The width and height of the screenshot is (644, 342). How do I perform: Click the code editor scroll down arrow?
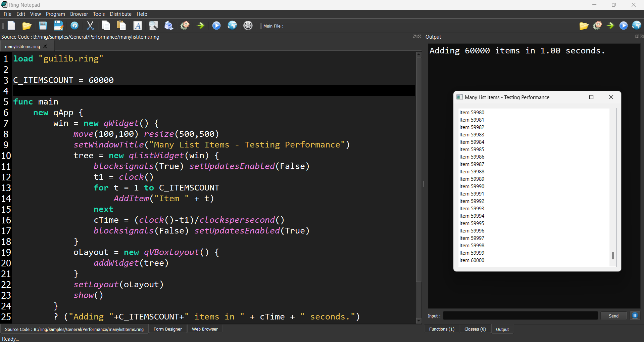[x=418, y=321]
